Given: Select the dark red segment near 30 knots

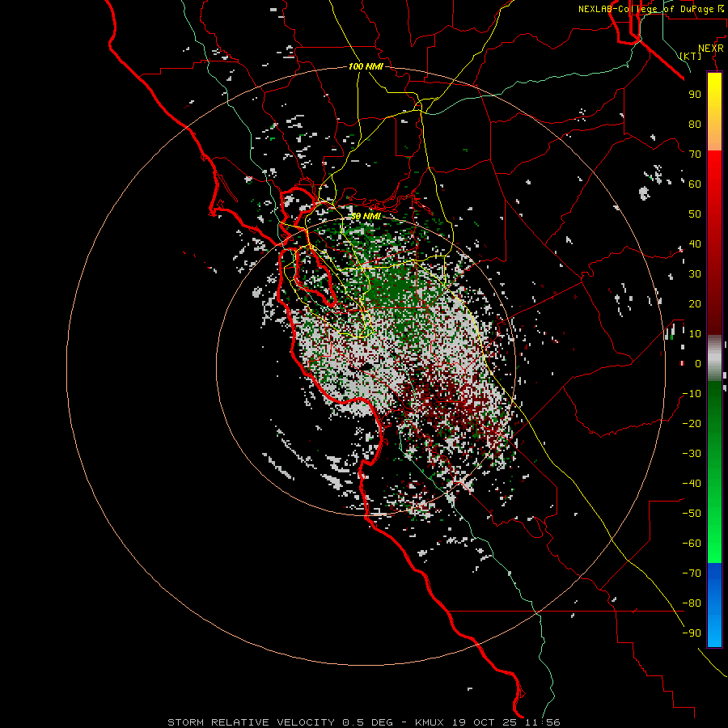Looking at the screenshot, I should pyautogui.click(x=714, y=274).
